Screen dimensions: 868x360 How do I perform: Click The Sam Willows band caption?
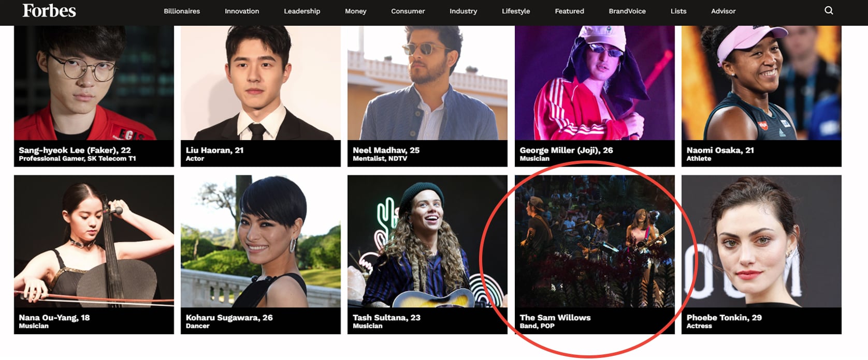coord(555,318)
